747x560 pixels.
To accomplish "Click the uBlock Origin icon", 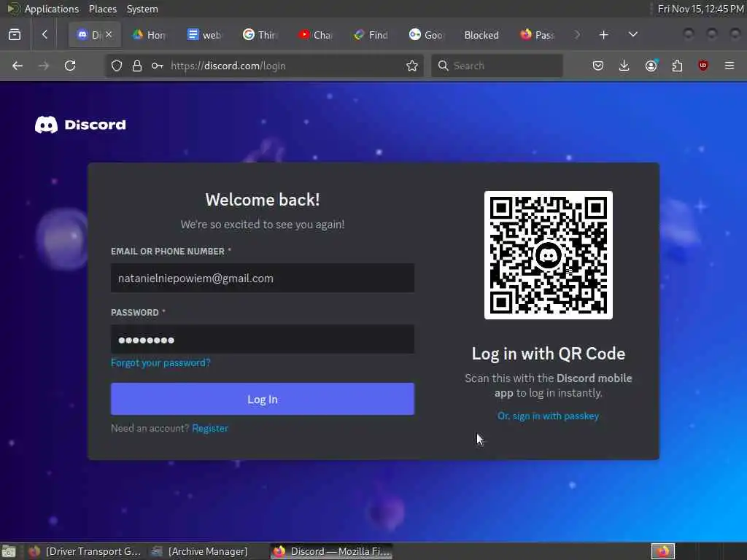I will pos(703,66).
